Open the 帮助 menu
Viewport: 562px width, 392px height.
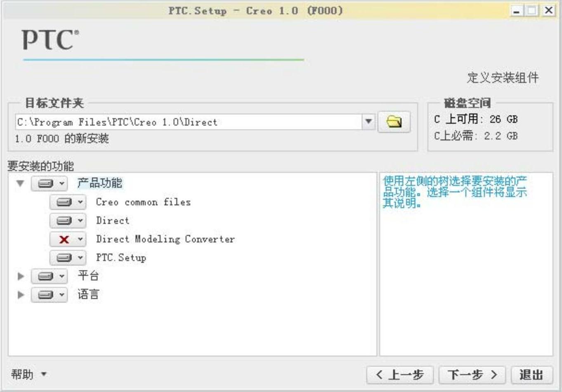click(29, 374)
